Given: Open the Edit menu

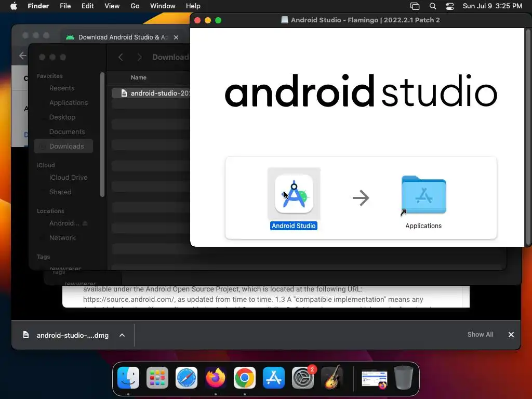Looking at the screenshot, I should pos(87,6).
